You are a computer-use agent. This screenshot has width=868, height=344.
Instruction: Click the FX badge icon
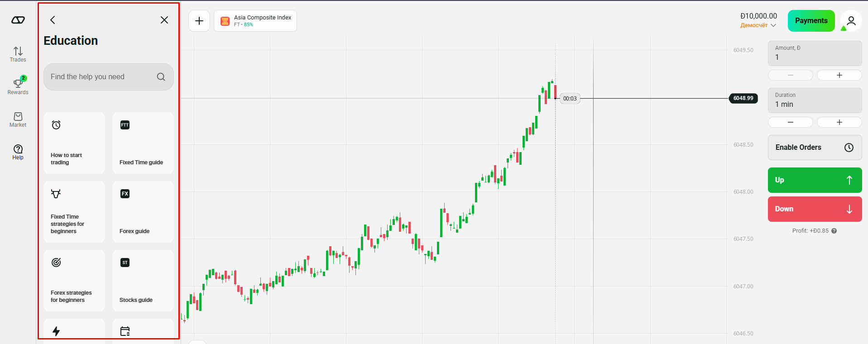click(x=125, y=194)
